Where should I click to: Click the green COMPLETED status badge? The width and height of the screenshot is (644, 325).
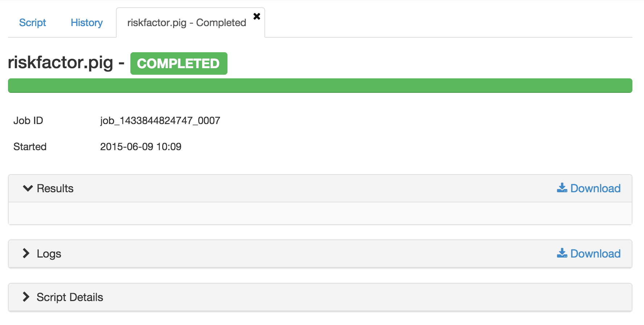point(179,63)
